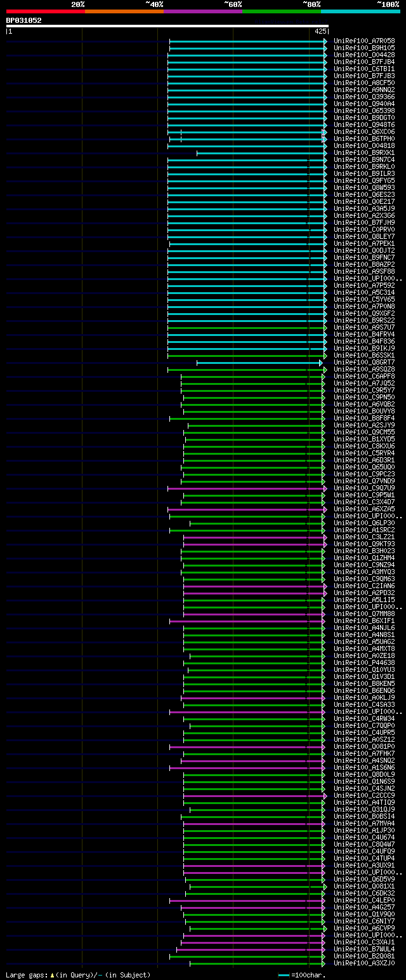Click the UniRef100_Q9FYG5 label
Viewport: 406px width, 980px height.
(x=364, y=180)
